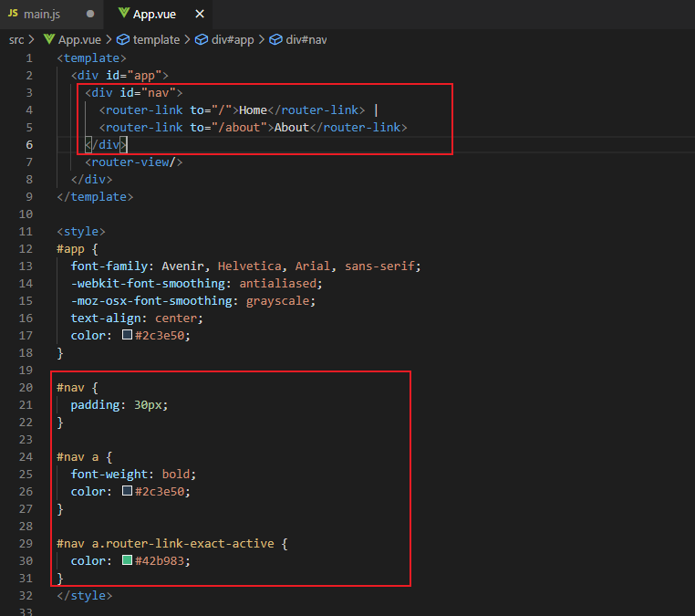Click the About router-link text
Image resolution: width=695 pixels, height=616 pixels.
(x=291, y=127)
